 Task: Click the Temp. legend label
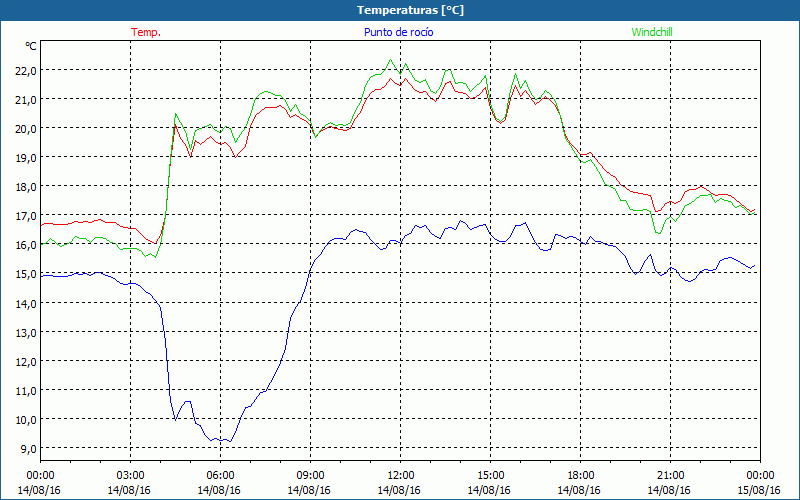pos(146,32)
